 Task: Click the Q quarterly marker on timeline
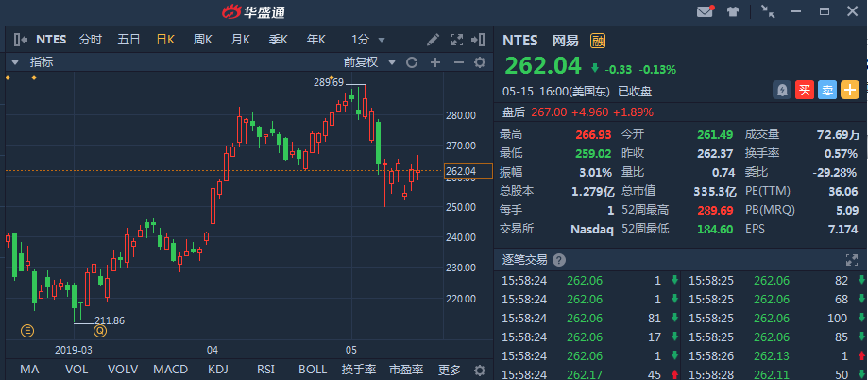coord(99,330)
